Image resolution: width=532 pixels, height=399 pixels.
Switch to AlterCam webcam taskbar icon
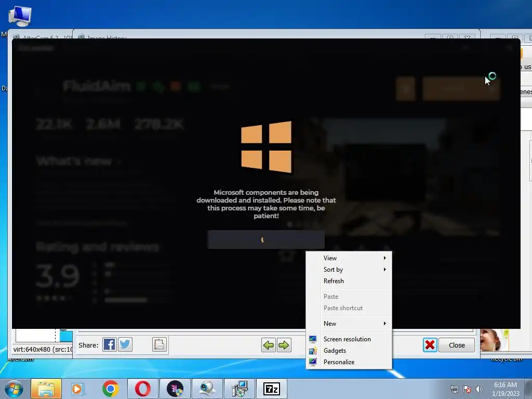[x=207, y=389]
